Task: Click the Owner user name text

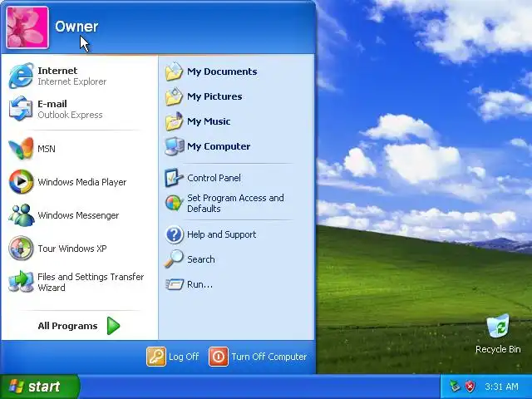Action: (76, 27)
